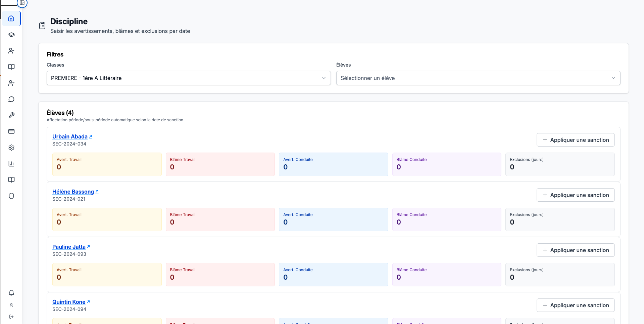Click the SEC-2024-034 student ID
This screenshot has height=324, width=644.
pyautogui.click(x=69, y=144)
